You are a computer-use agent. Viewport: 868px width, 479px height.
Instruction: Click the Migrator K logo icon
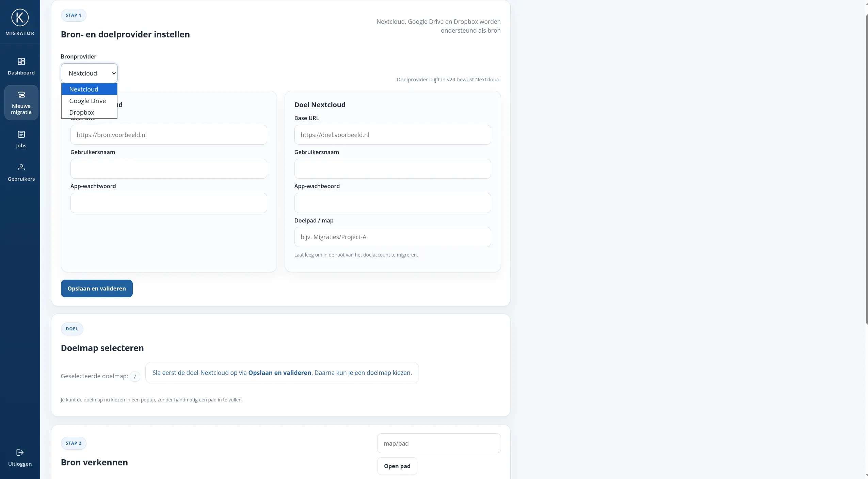point(20,17)
